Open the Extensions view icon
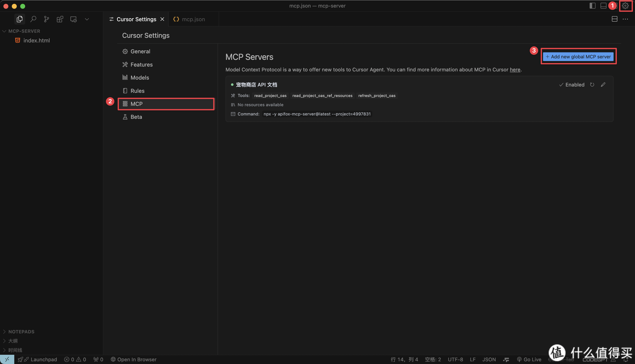 [x=60, y=19]
